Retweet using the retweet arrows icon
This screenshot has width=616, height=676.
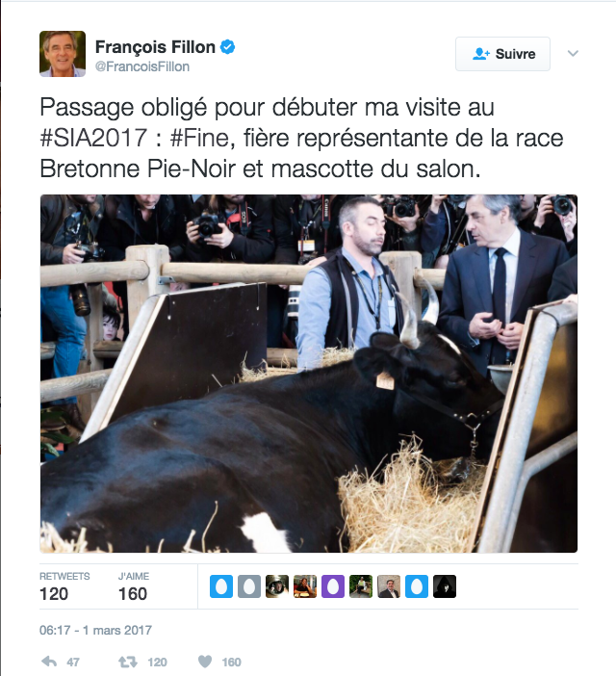click(x=128, y=662)
